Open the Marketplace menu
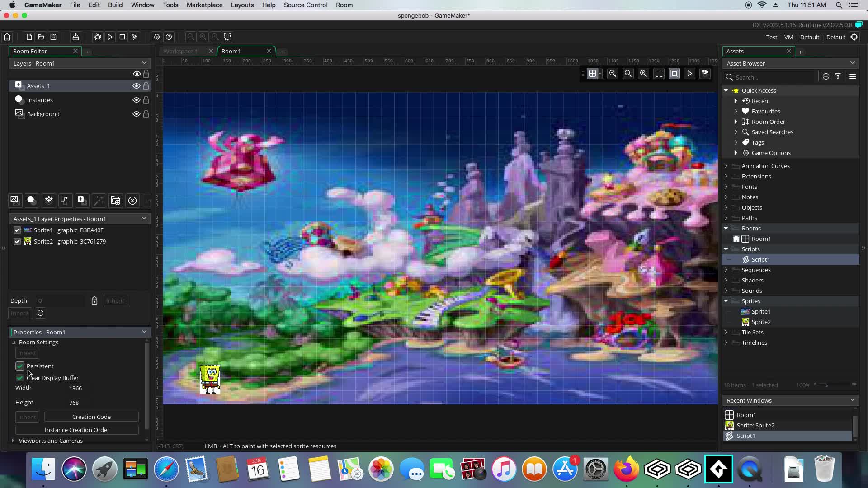Viewport: 868px width, 488px height. (x=204, y=5)
